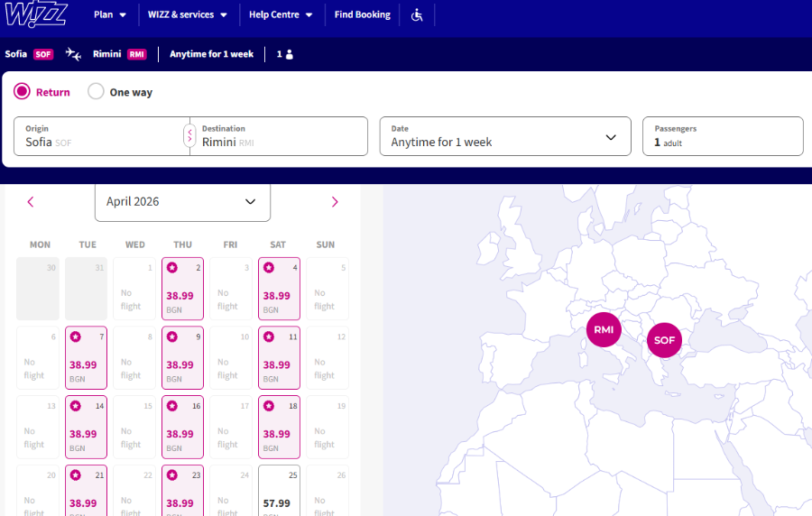The image size is (812, 516).
Task: Click the plane icon between Sofia and Rimini
Action: (x=73, y=54)
